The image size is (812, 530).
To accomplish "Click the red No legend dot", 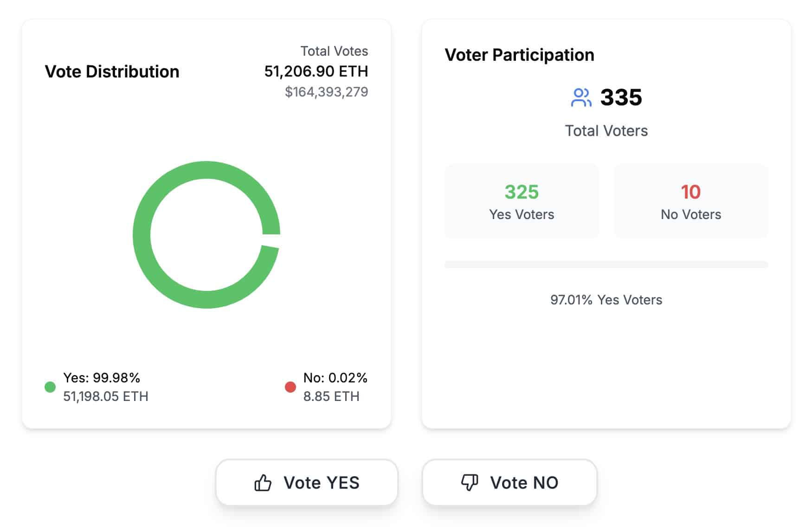I will (x=290, y=387).
